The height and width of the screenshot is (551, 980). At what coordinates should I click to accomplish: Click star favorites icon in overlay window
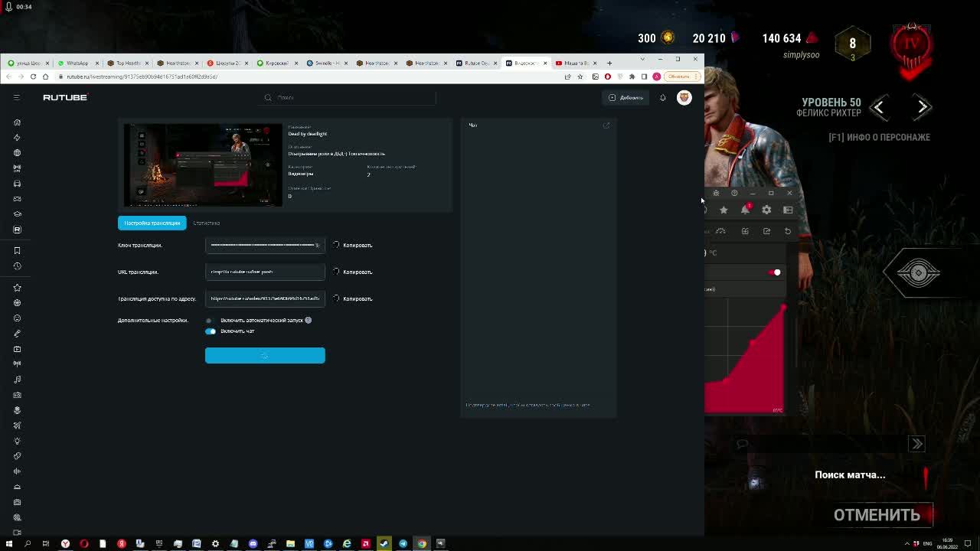click(x=724, y=210)
